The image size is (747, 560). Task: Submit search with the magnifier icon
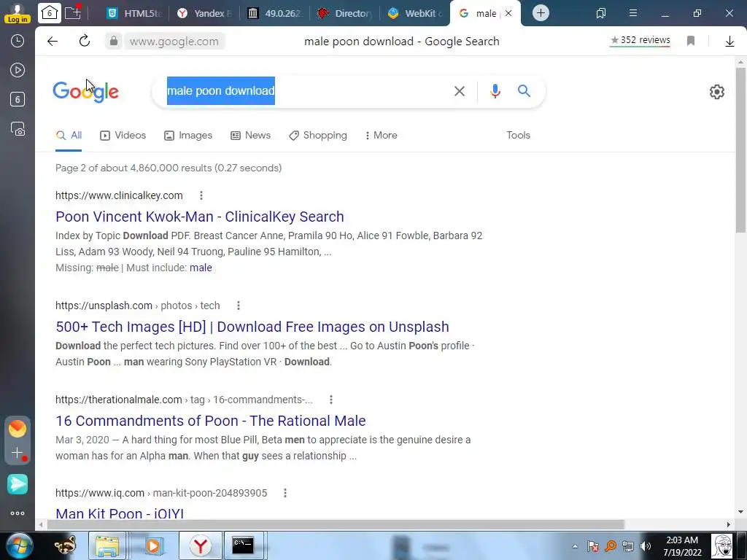pos(524,90)
